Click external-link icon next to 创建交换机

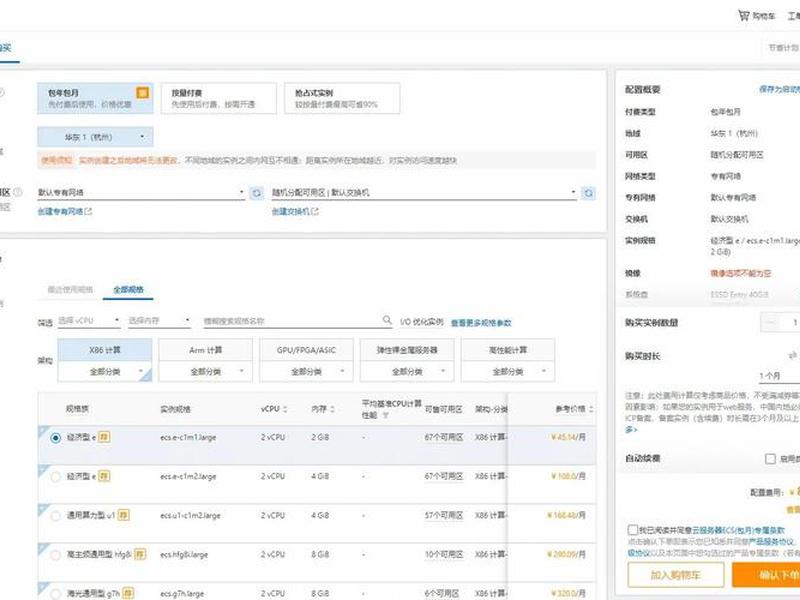pos(315,211)
